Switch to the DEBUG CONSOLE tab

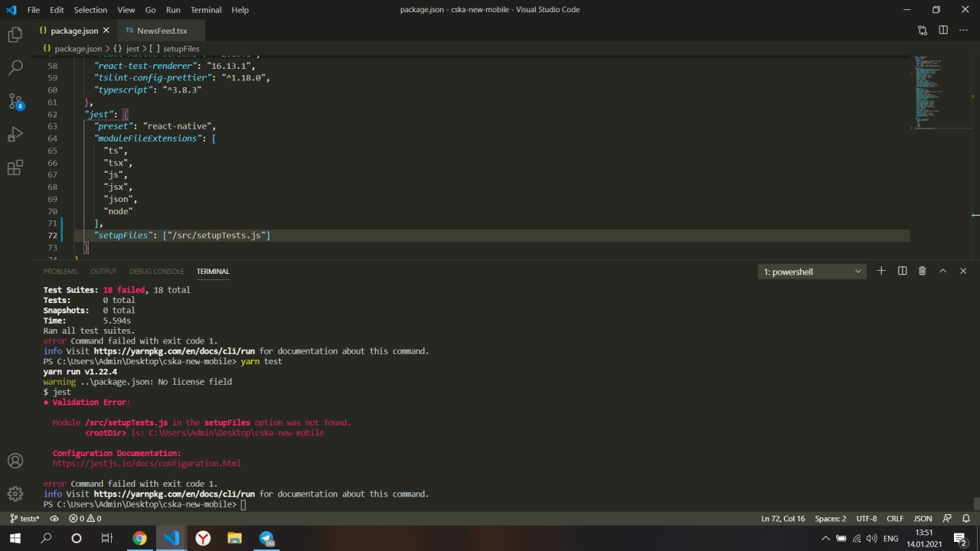pos(156,271)
